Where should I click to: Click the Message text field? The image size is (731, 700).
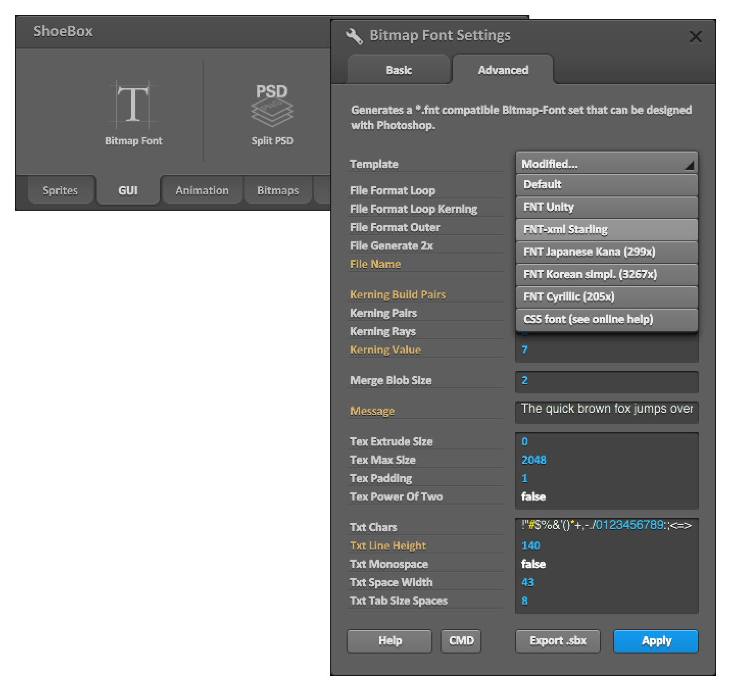coord(606,412)
